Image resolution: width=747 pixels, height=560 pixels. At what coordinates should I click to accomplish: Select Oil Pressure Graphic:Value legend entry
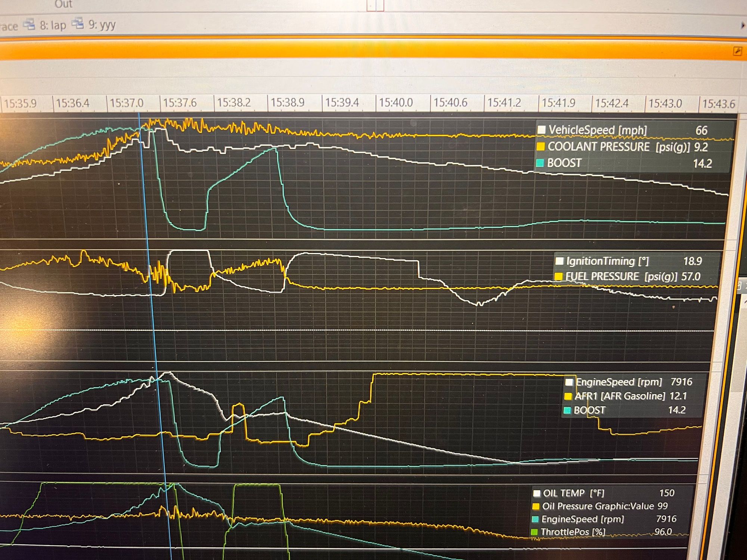(598, 506)
